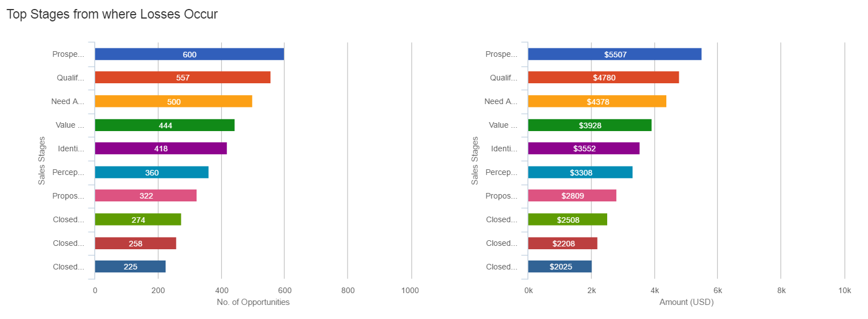Image resolution: width=868 pixels, height=319 pixels.
Task: Click the pink bar with value 322
Action: click(145, 196)
